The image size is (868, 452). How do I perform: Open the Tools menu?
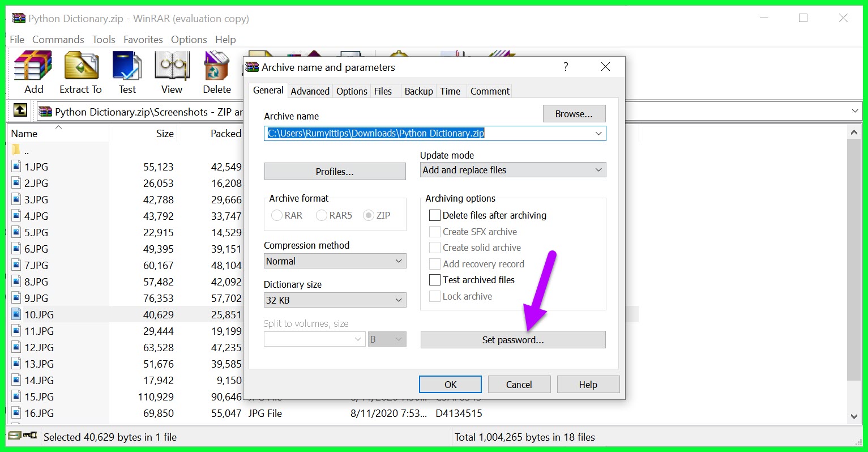[104, 39]
